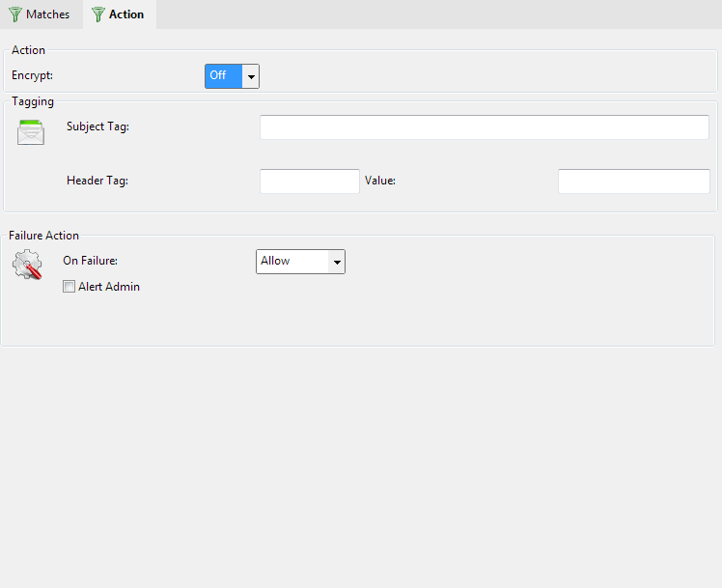The width and height of the screenshot is (722, 588).
Task: Click the Value: label text
Action: (380, 181)
